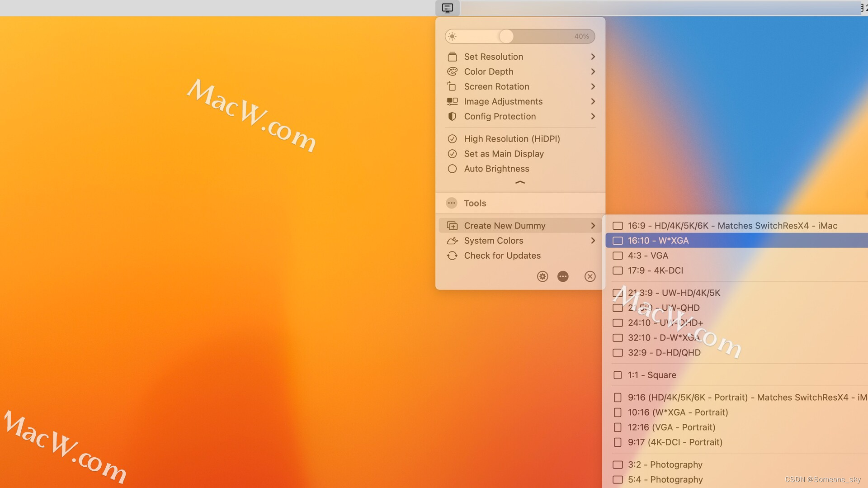
Task: Click the 16:9 landscape display icon
Action: [x=618, y=226]
